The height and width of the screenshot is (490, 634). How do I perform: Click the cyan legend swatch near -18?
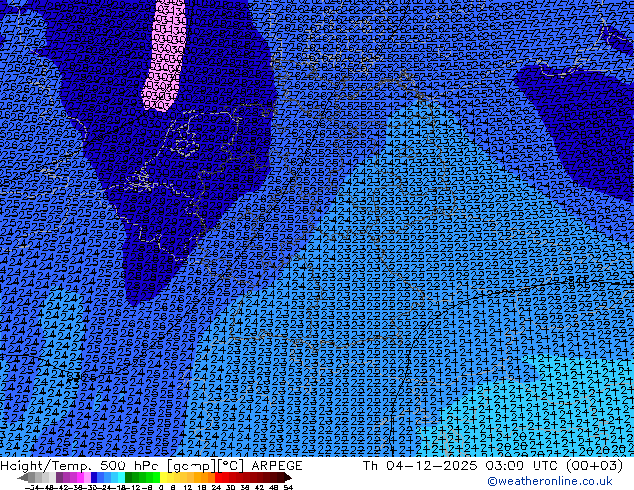coord(121,477)
